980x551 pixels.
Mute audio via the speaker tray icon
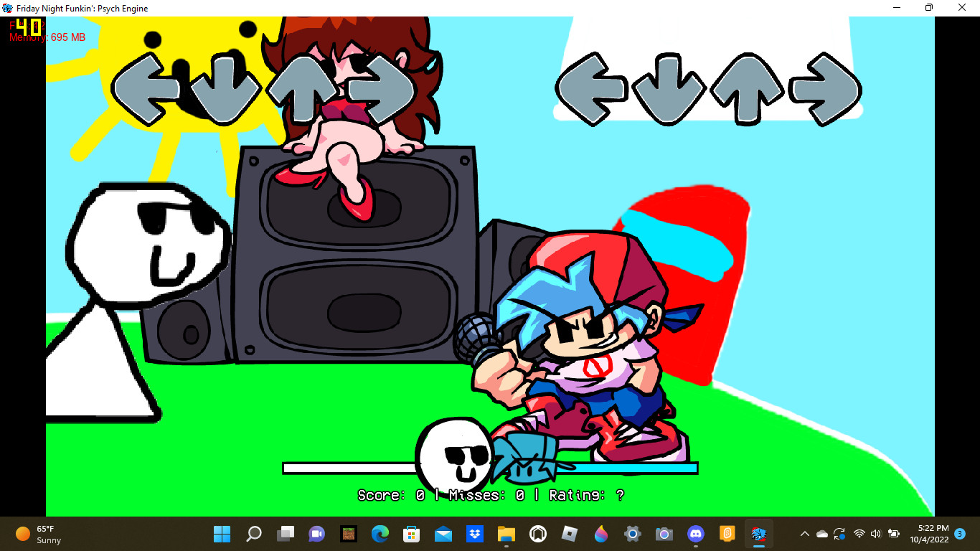click(876, 534)
